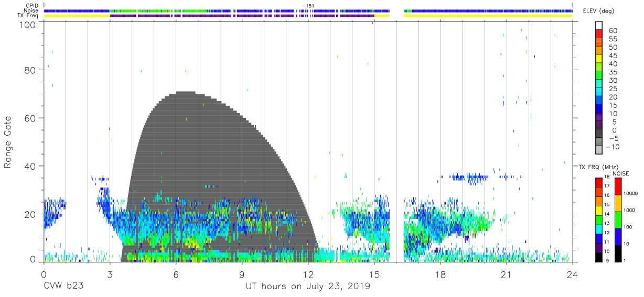Click the 1000 label on NOISE scale

tap(629, 211)
